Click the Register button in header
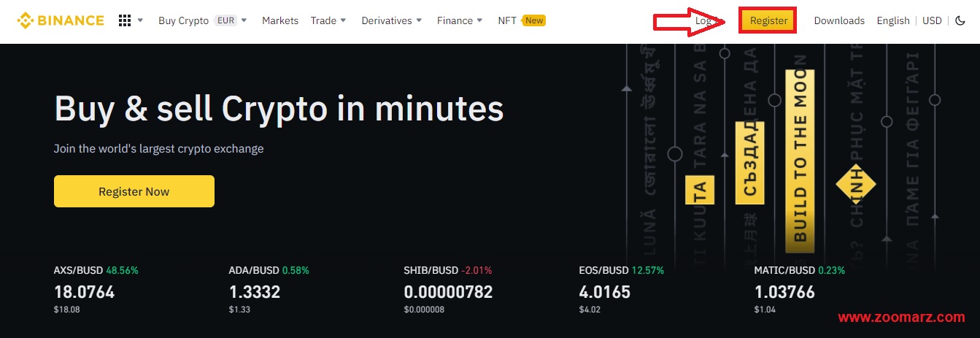 tap(768, 20)
